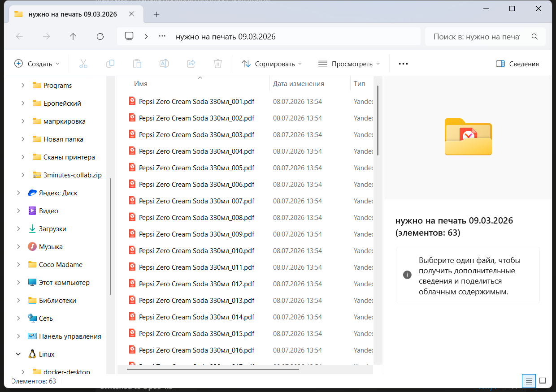Click the Яндекс Диск cloud icon

[32, 193]
